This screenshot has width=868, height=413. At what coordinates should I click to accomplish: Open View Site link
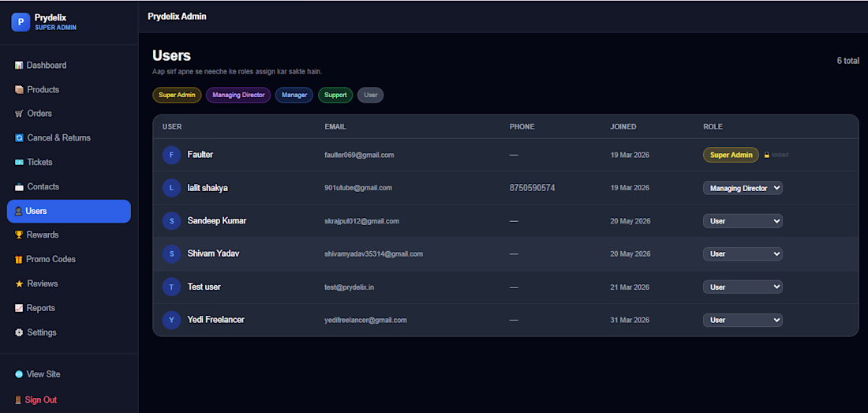(x=38, y=374)
